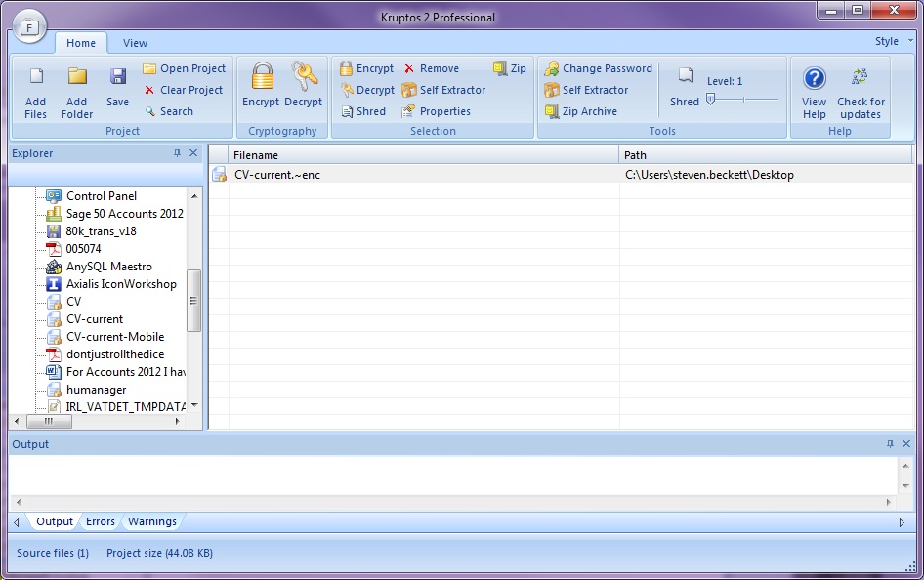Screen dimensions: 924x580
Task: Click Output panel scroll up arrow
Action: point(905,466)
